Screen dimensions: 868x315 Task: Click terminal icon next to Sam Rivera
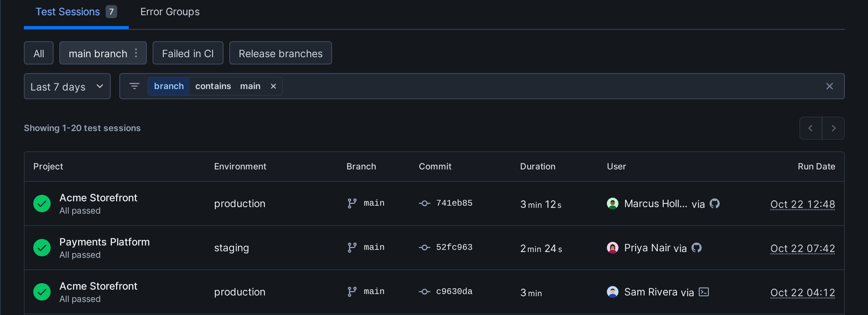pyautogui.click(x=704, y=292)
